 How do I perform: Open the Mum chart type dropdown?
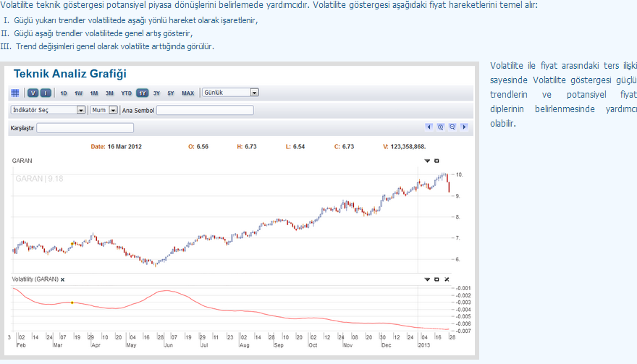104,110
